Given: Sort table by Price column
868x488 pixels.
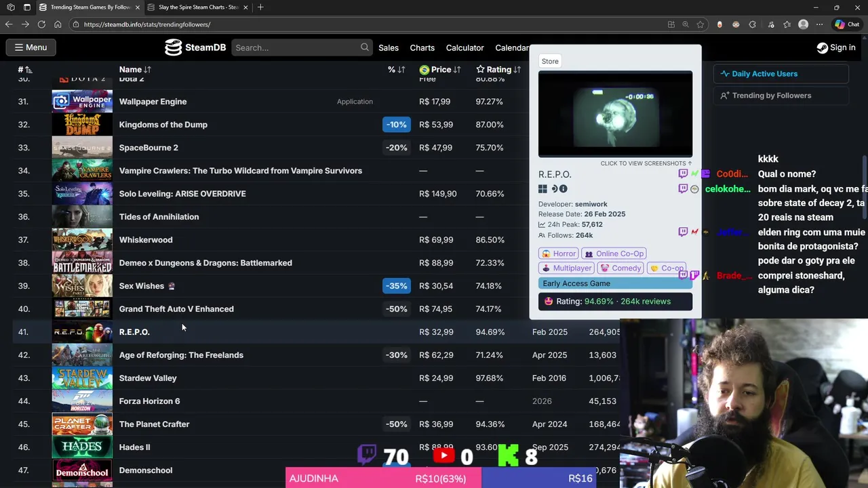Looking at the screenshot, I should coord(440,69).
